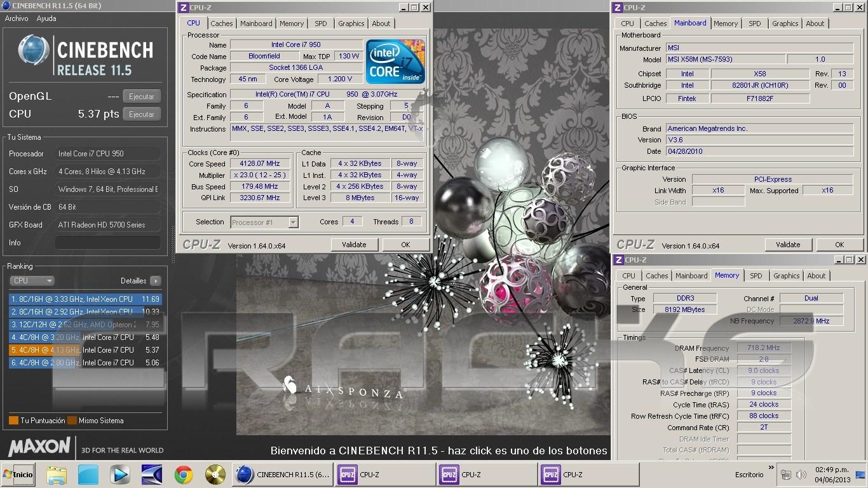Open the Inicio start button

click(x=18, y=474)
